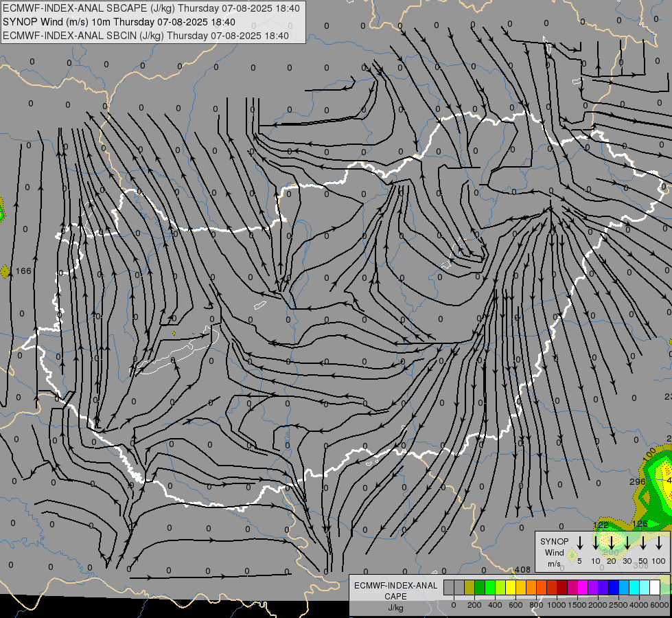672x618 pixels.
Task: Pick the dark green CAPE legend swatch
Action: click(480, 587)
